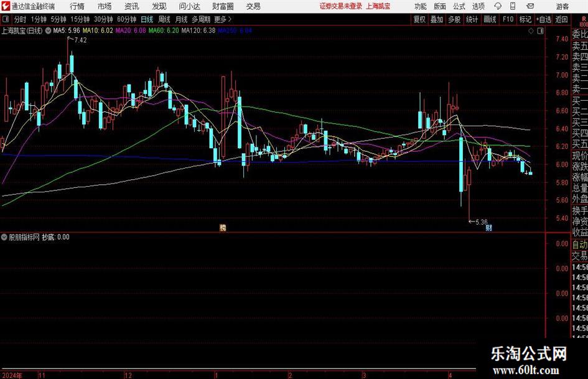Click the 返回 back button
Screen dimensions: 588x379
(561, 19)
